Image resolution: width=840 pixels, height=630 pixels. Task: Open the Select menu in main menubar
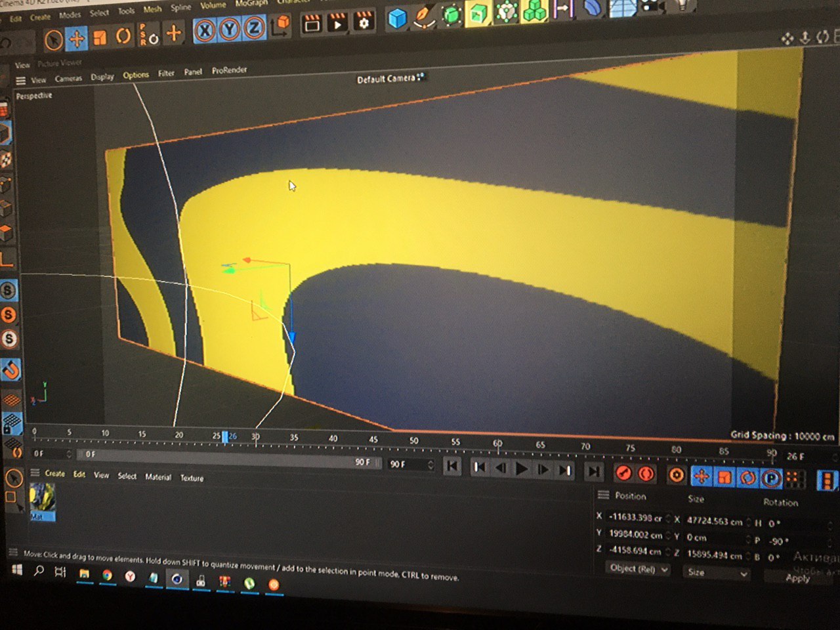[x=99, y=13]
